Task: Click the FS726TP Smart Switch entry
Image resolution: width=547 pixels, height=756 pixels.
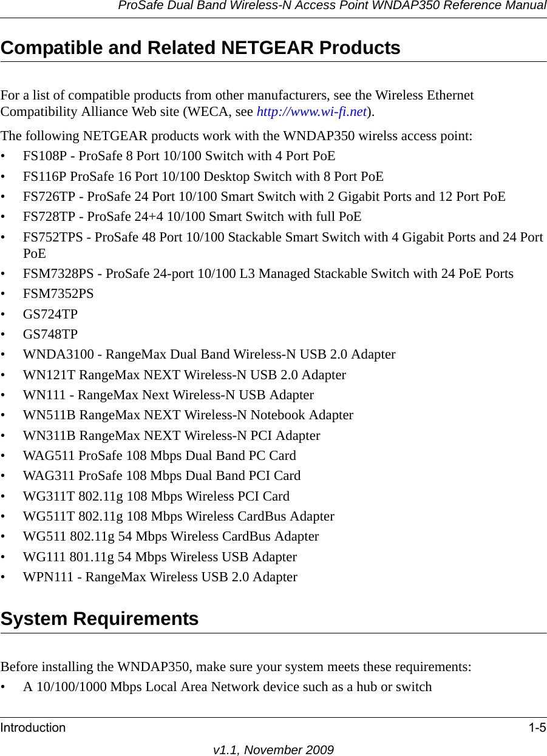Action: click(264, 197)
